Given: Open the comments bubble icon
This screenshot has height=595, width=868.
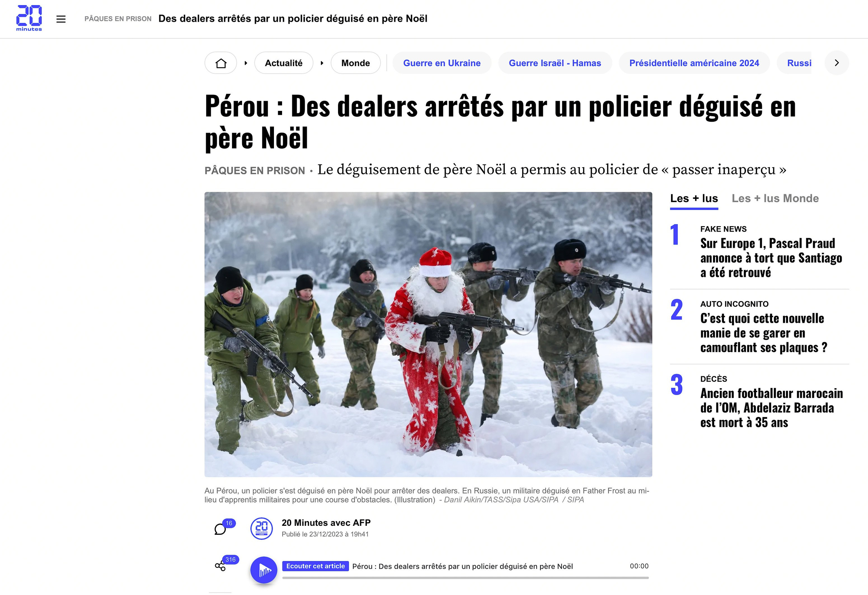Looking at the screenshot, I should click(220, 529).
